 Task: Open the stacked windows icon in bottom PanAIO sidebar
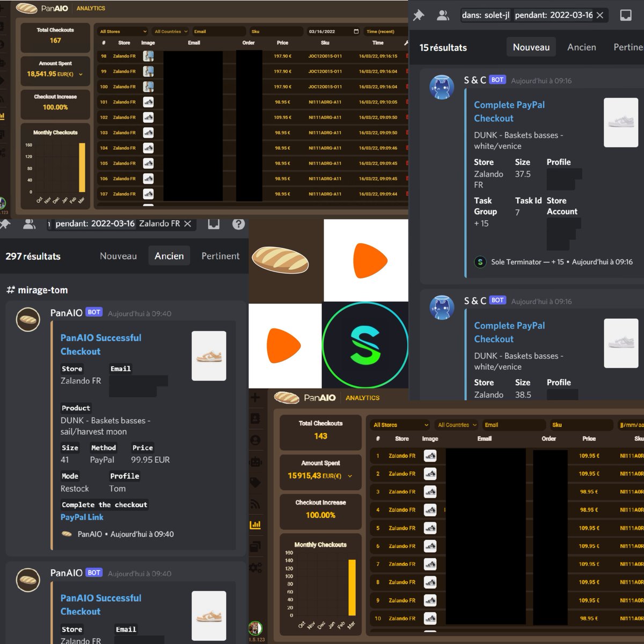coord(255,546)
